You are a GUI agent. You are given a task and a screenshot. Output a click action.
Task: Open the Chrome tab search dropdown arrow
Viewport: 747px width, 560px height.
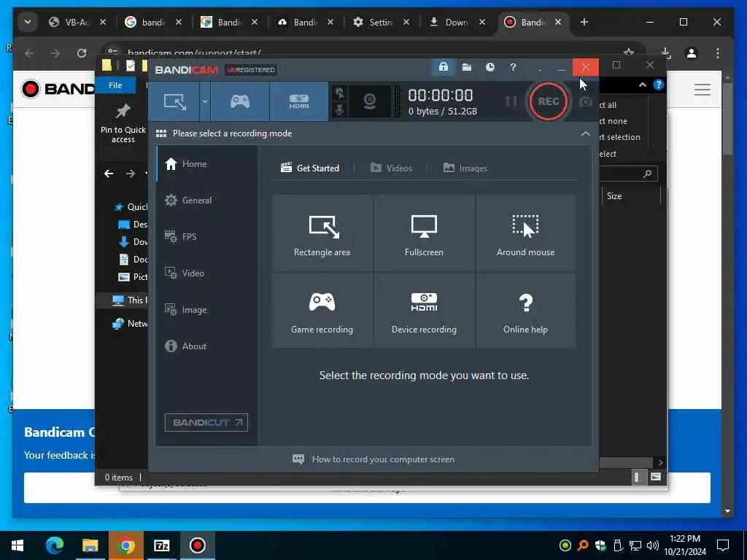28,22
